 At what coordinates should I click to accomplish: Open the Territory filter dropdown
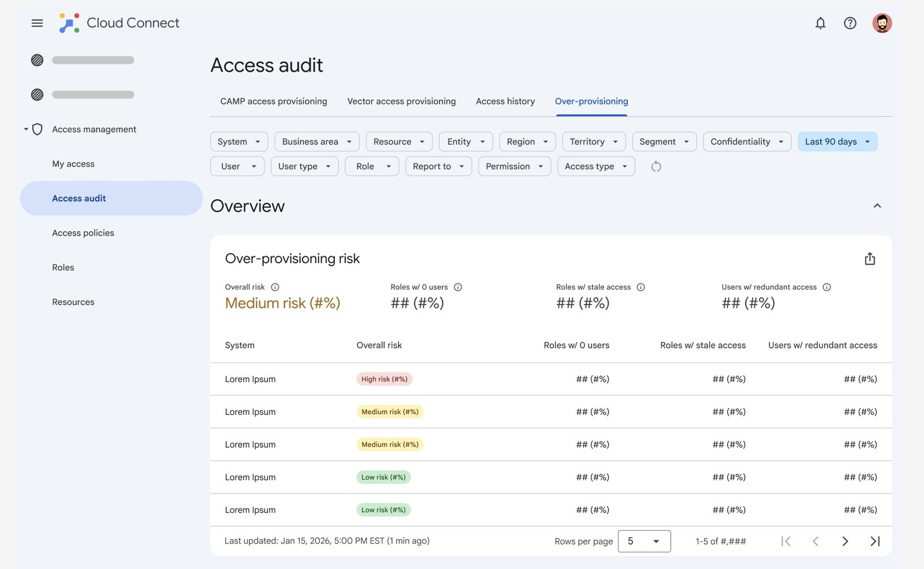point(594,141)
